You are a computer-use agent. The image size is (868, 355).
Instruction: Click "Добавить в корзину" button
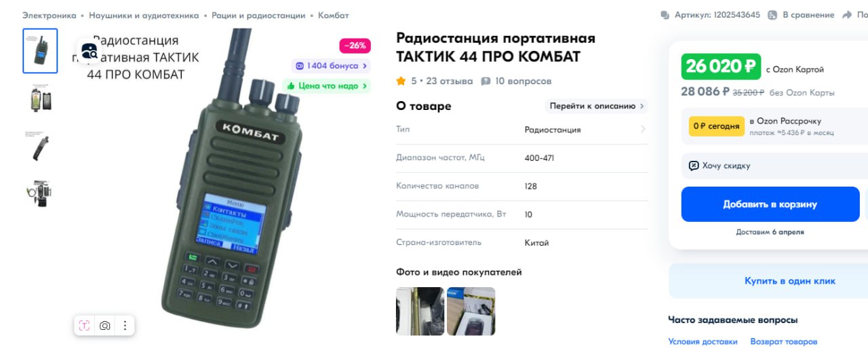pyautogui.click(x=770, y=204)
